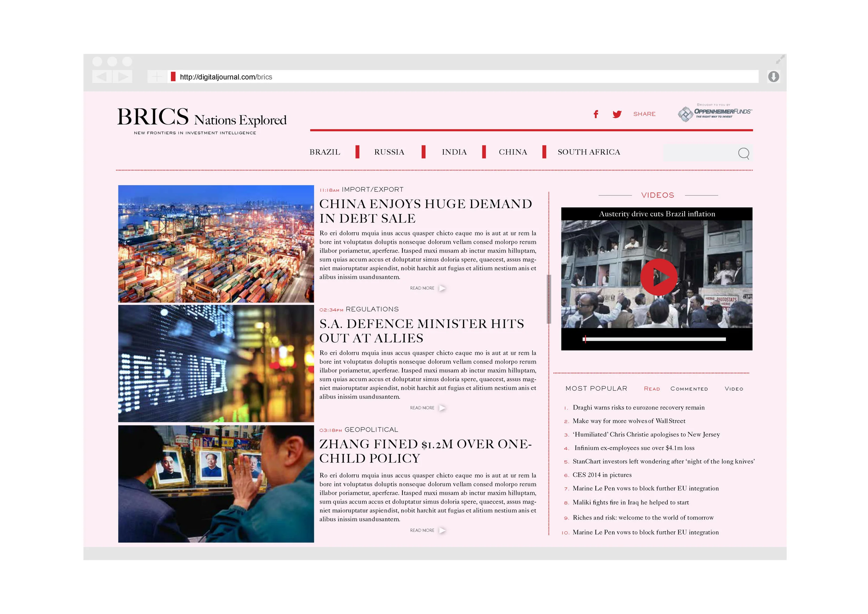Open 'Infinium ex-employees sue over $4.1m loss'

(634, 448)
